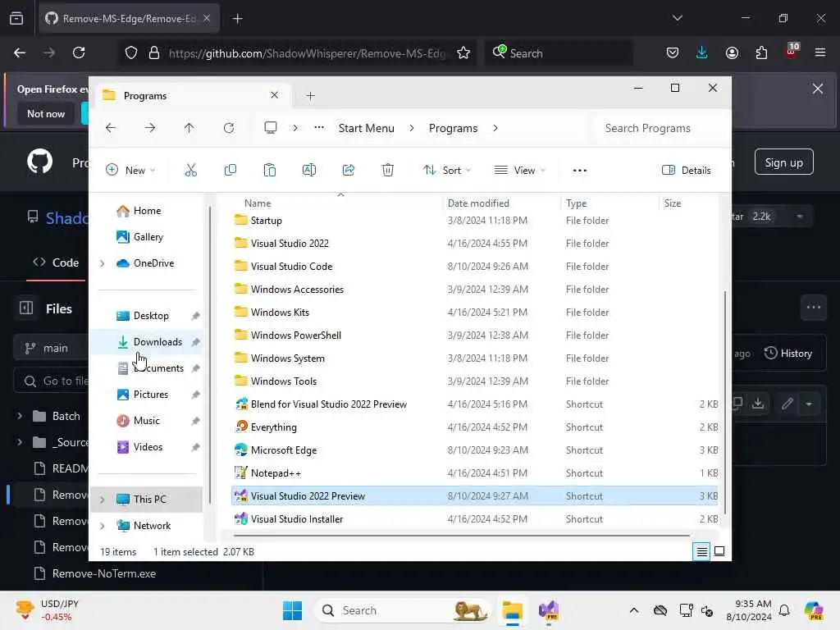Add a new tab in File Explorer
This screenshot has width=840, height=630.
click(310, 96)
